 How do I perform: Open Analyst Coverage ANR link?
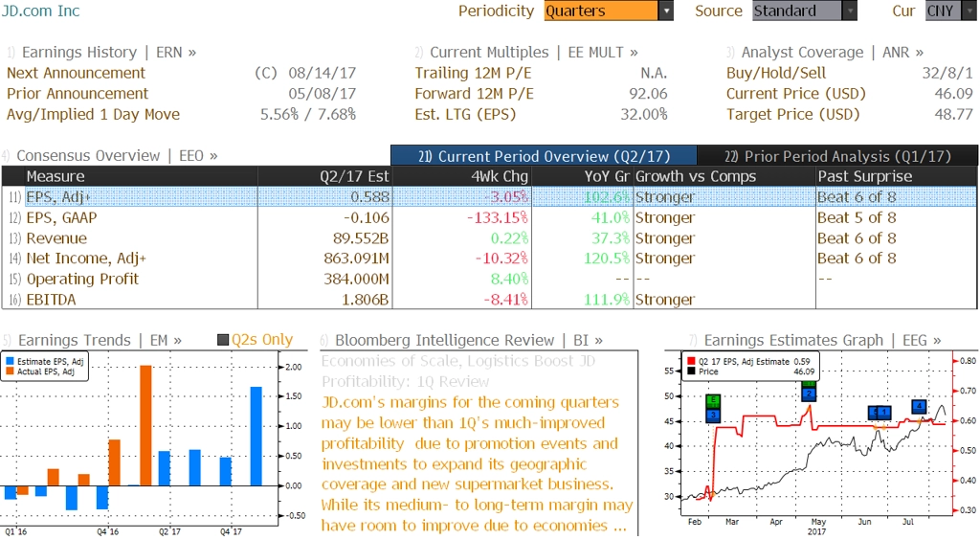tap(833, 53)
